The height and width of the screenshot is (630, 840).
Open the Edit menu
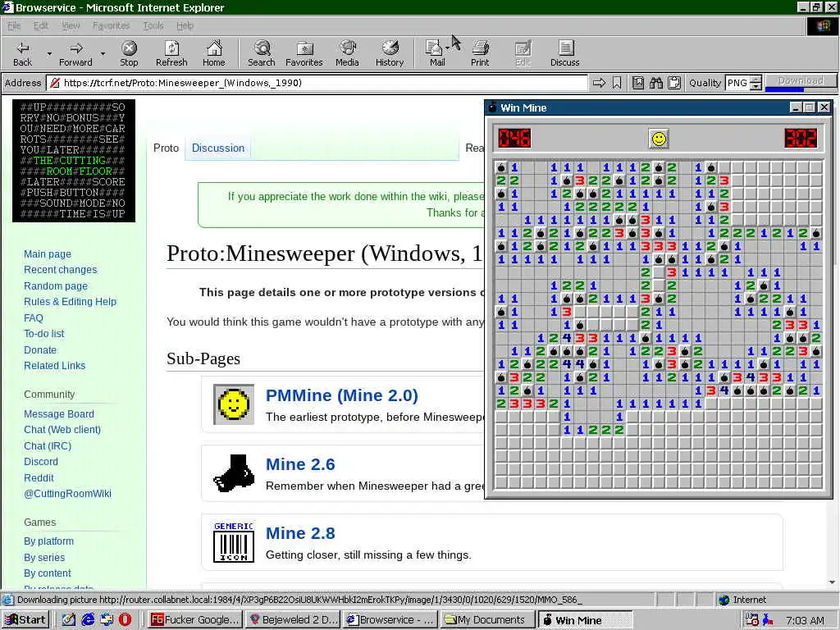(40, 25)
